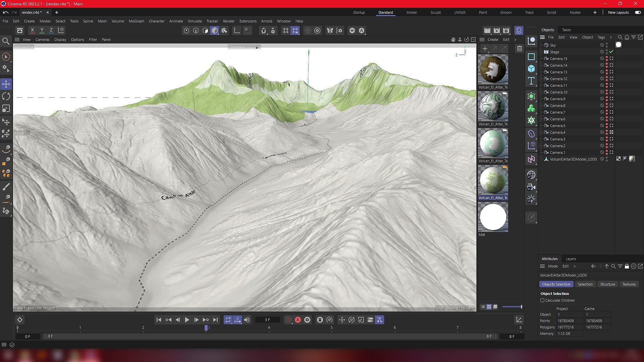644x362 pixels.
Task: Click the red Autokeying button
Action: [298, 320]
